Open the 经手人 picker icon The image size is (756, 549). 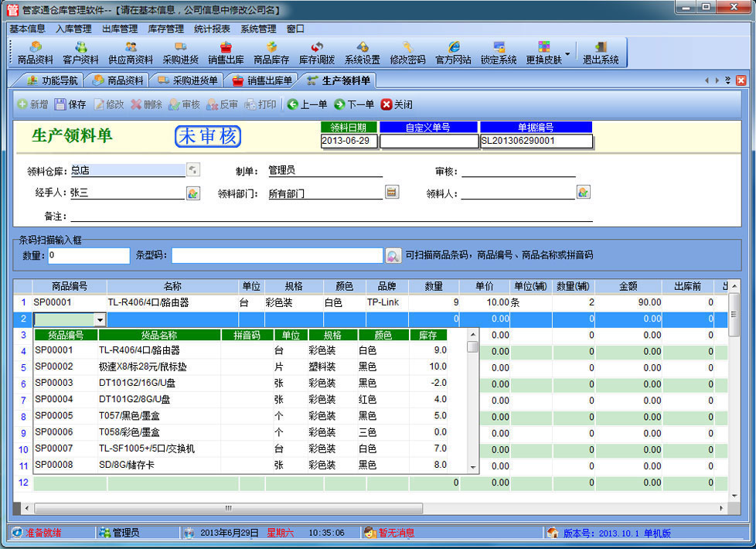pyautogui.click(x=193, y=193)
